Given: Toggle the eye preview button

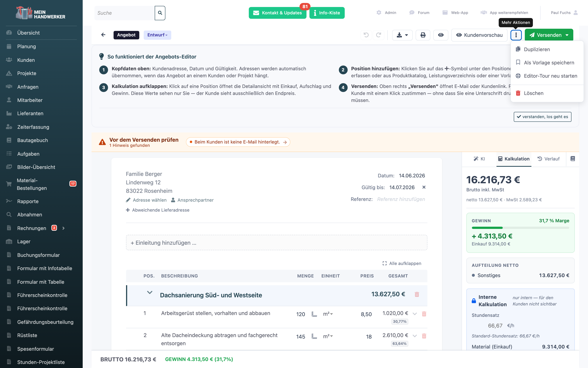Looking at the screenshot, I should tap(441, 35).
